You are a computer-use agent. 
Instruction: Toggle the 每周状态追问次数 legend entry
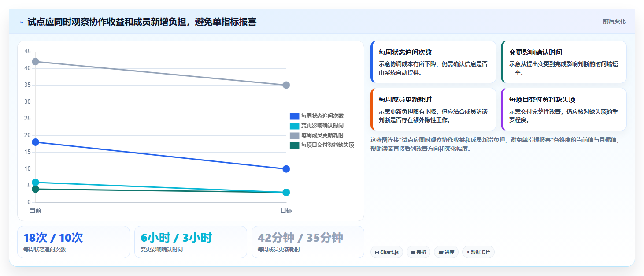pos(317,116)
